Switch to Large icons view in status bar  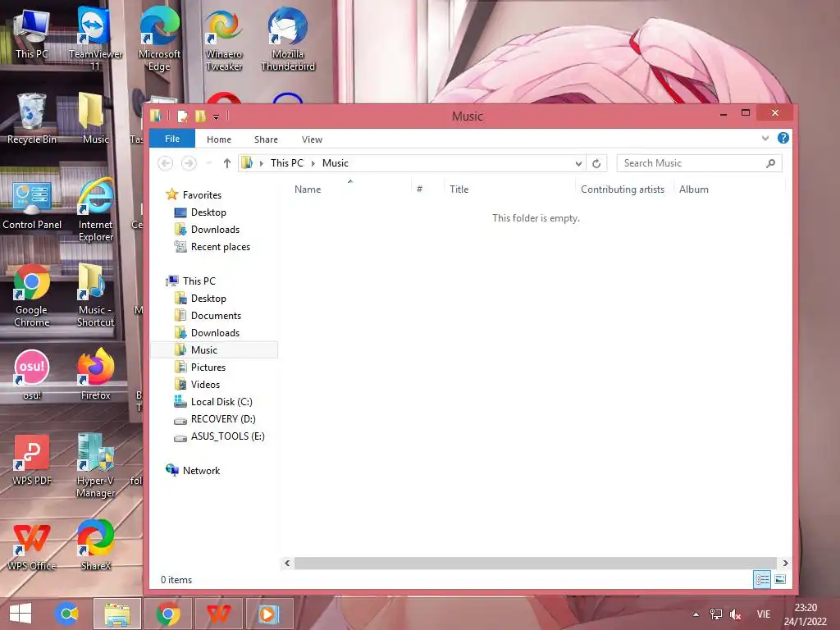(x=780, y=579)
